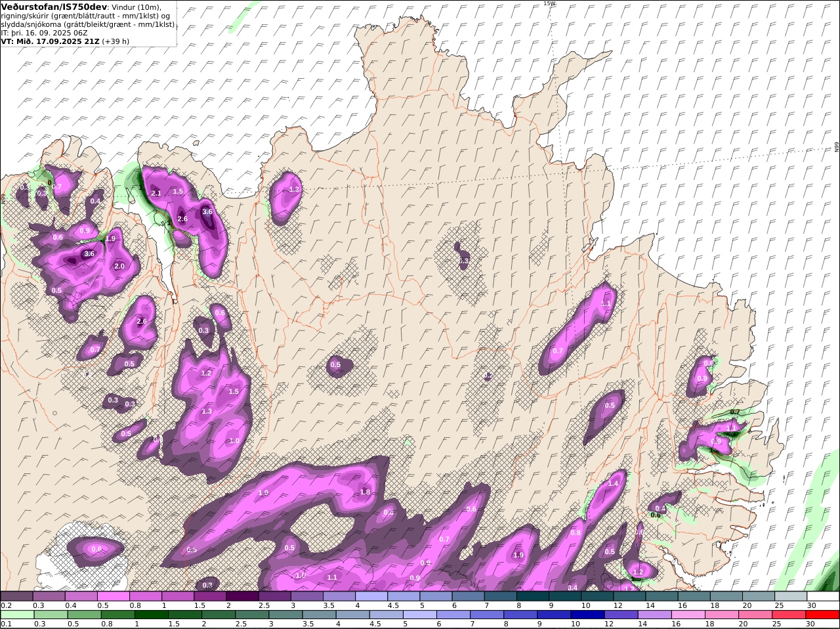Screen dimensions: 840x629
Task: Click the 66N latitude label on right edge
Action: [x=837, y=148]
